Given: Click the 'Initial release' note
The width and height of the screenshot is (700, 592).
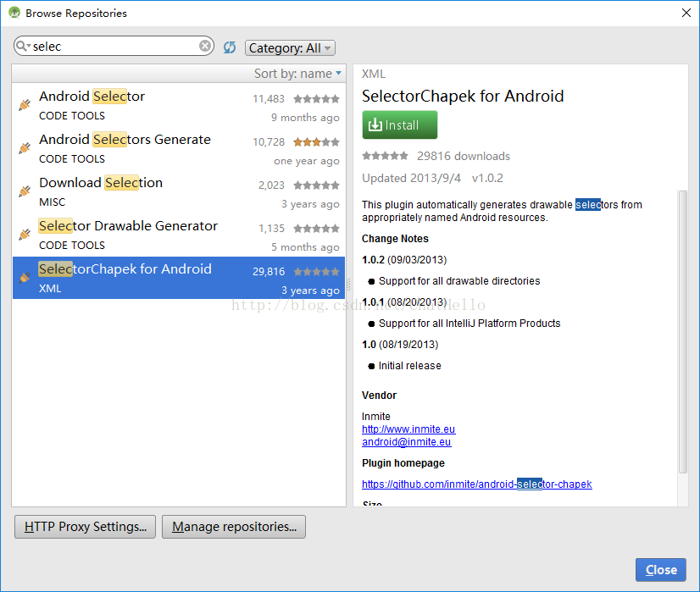Looking at the screenshot, I should point(410,366).
